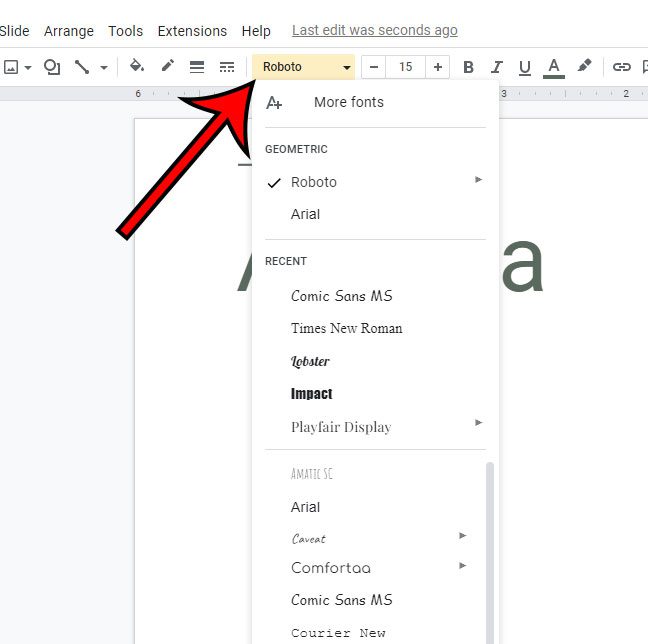Toggle Bold formatting
The width and height of the screenshot is (648, 644).
pyautogui.click(x=468, y=67)
